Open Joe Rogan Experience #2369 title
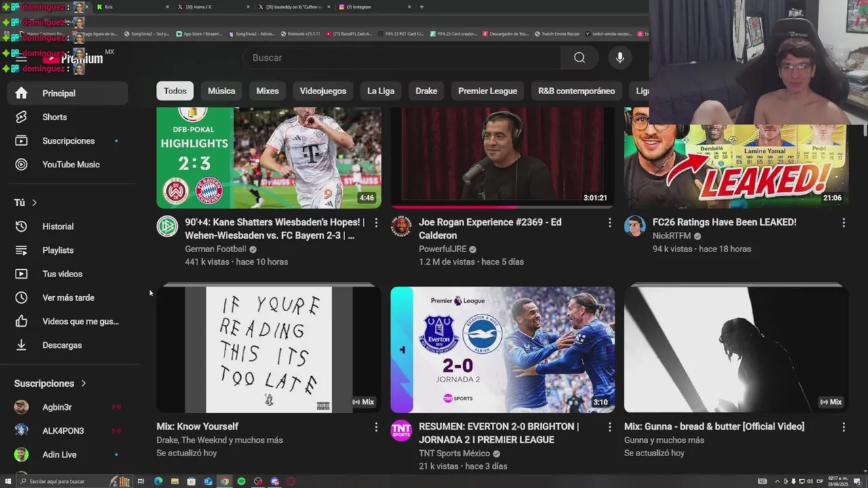The image size is (868, 488). point(490,228)
